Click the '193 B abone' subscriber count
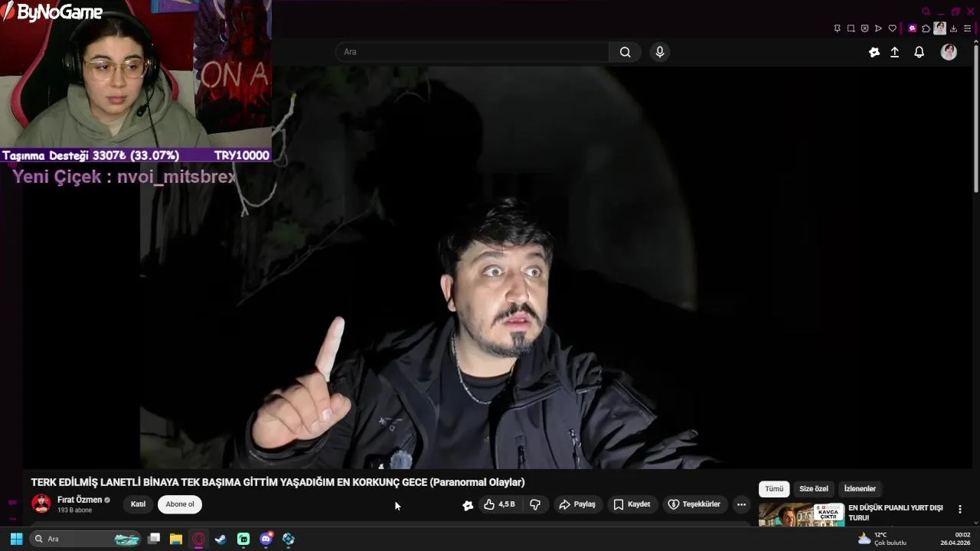This screenshot has height=551, width=980. pyautogui.click(x=74, y=510)
